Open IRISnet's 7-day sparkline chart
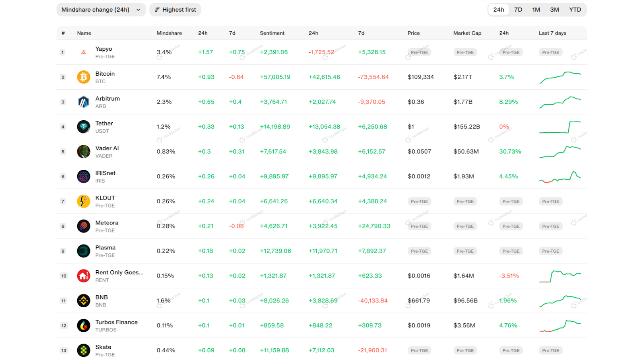Screen dimensions: 644x362 click(x=560, y=177)
